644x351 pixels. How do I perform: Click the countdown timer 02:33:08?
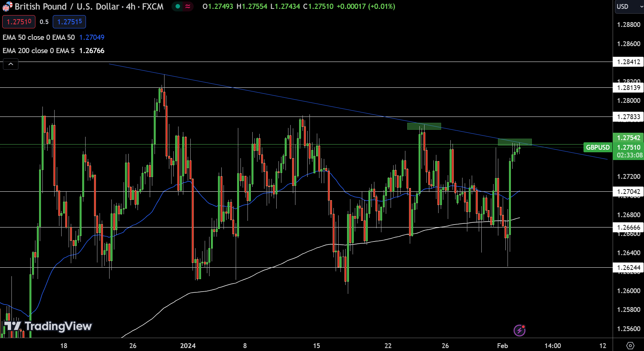point(630,155)
